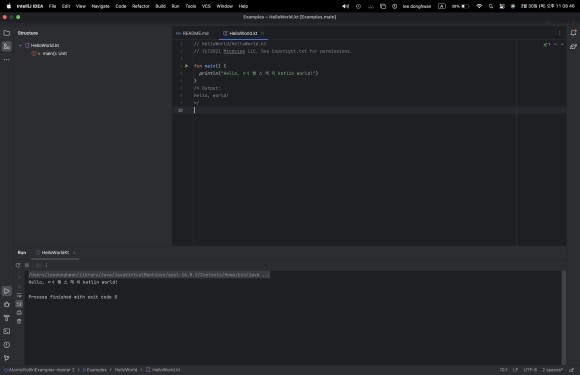Open the Git tool window icon
This screenshot has height=375, width=580.
point(7,358)
